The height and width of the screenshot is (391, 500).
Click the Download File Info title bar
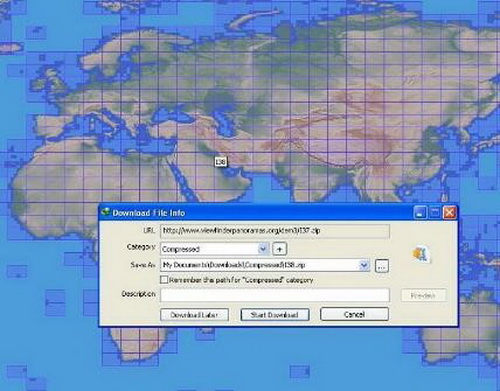point(257,213)
